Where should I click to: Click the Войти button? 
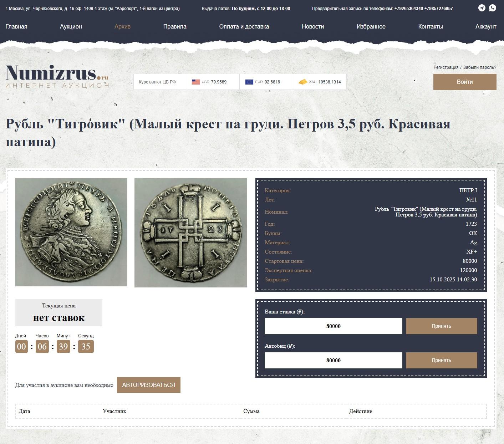click(x=465, y=82)
